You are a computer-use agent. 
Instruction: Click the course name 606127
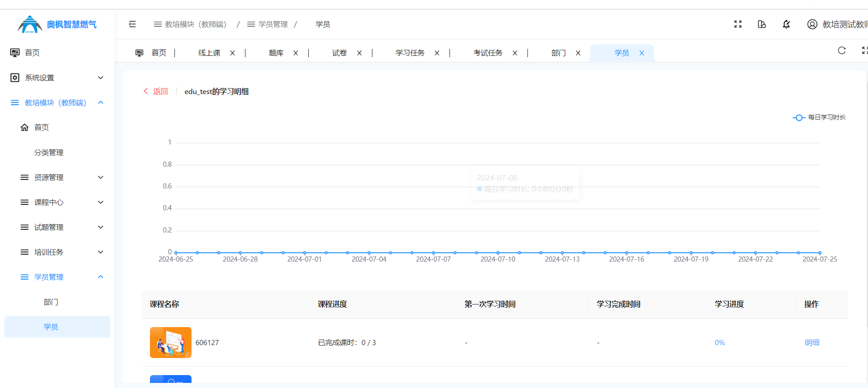(x=207, y=342)
